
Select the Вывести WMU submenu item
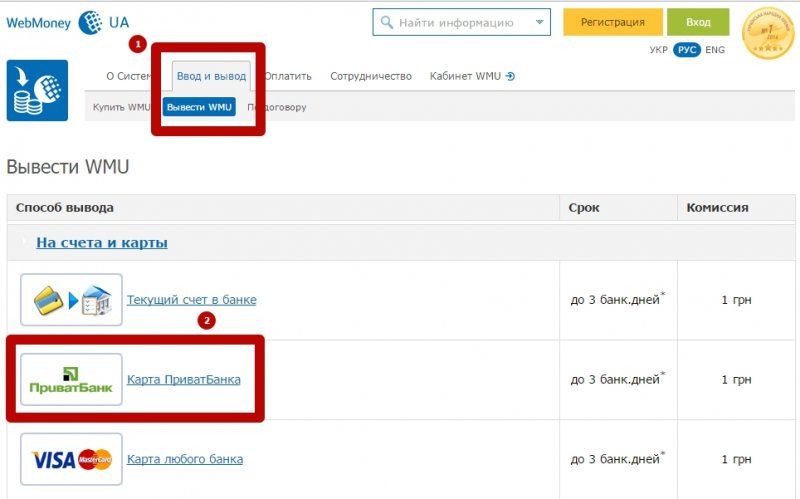[x=199, y=107]
